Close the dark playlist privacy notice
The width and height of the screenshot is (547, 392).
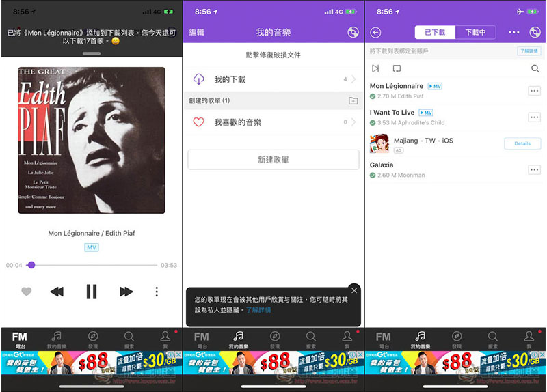coord(353,290)
